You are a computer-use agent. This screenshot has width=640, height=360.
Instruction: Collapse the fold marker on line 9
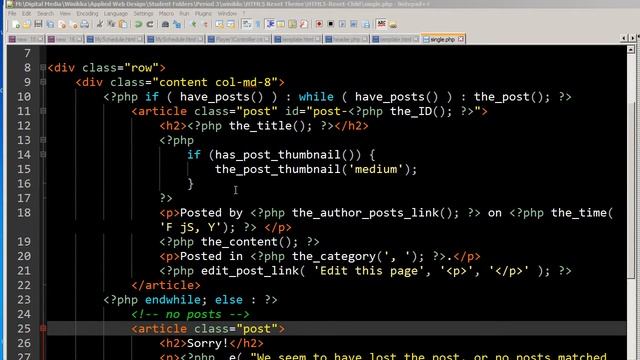(43, 82)
